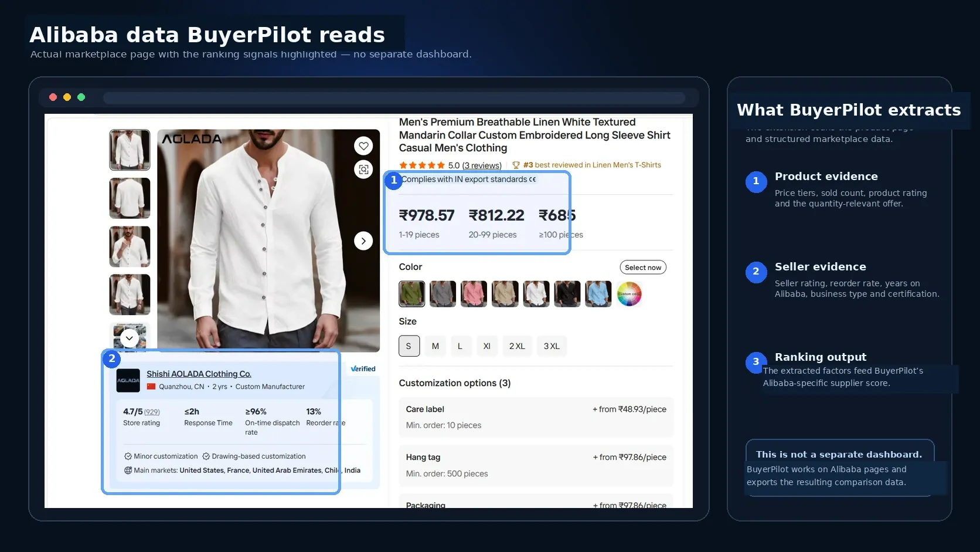The width and height of the screenshot is (980, 552).
Task: Click Minor customization check label
Action: pyautogui.click(x=161, y=456)
